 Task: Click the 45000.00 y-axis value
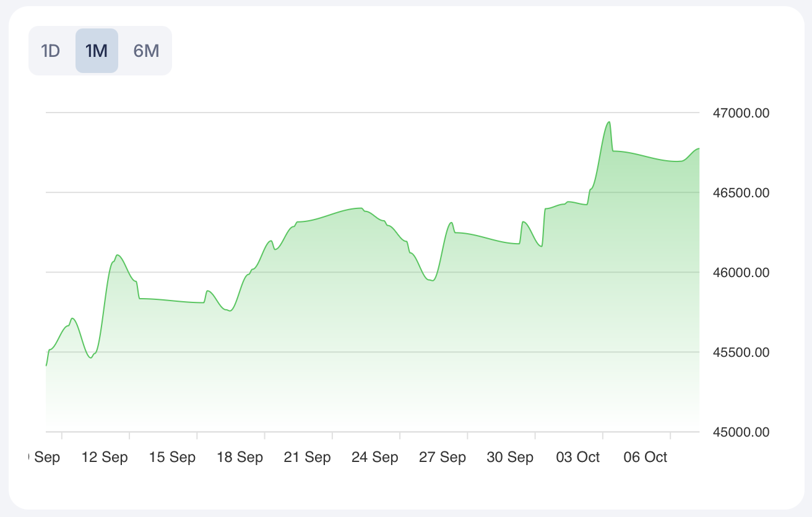[741, 432]
